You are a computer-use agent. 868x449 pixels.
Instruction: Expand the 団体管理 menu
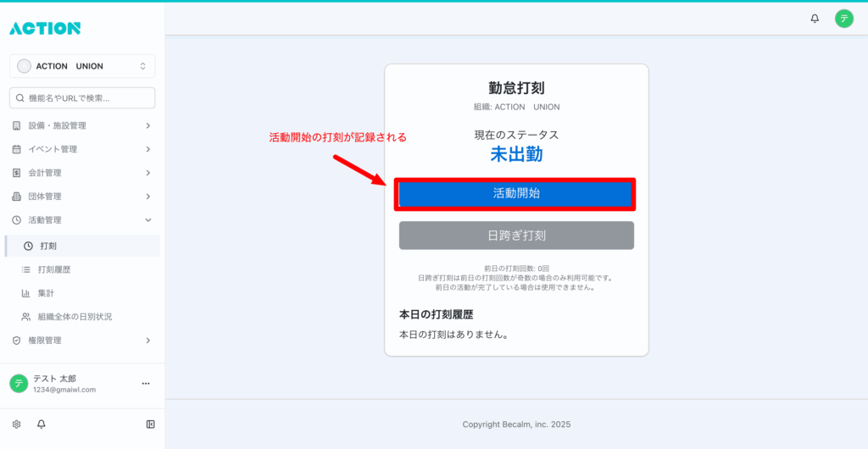82,197
